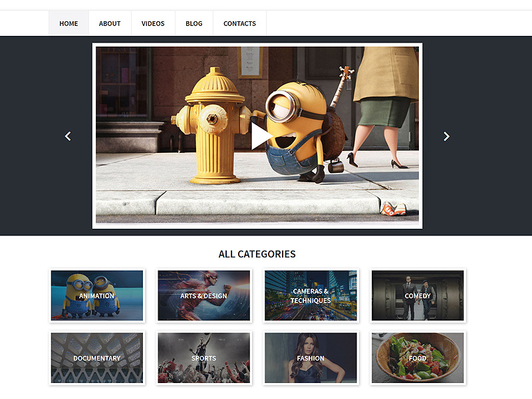This screenshot has height=399, width=532.
Task: Open the Animation category thumbnail
Action: point(97,295)
